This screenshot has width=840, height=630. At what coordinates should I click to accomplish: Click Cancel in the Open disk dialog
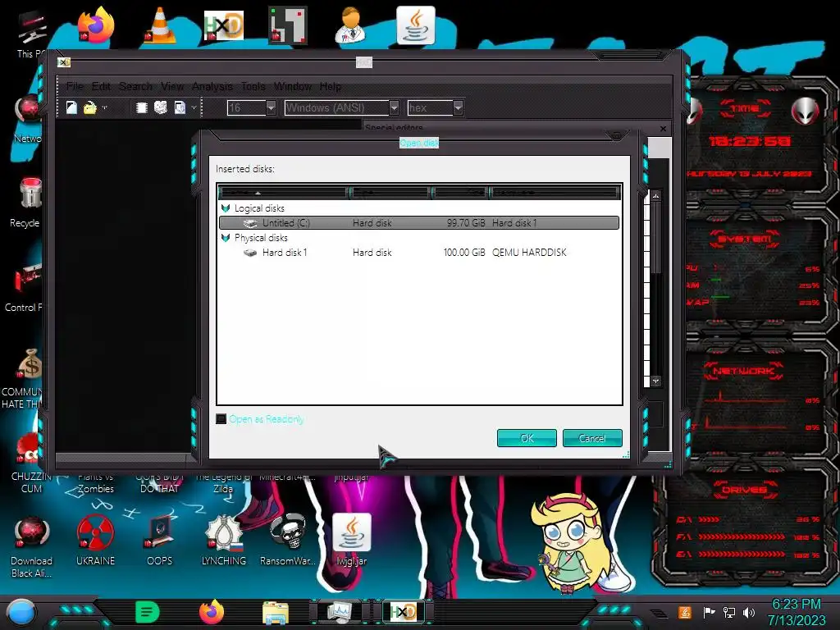pos(592,438)
